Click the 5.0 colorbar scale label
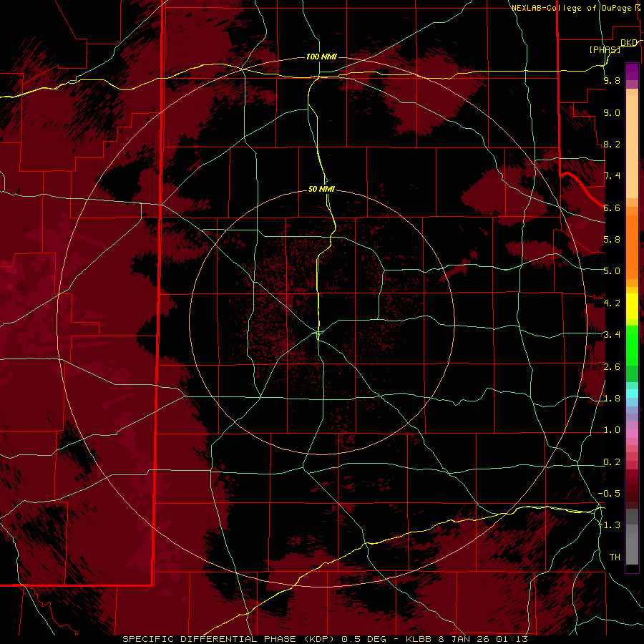Image resolution: width=644 pixels, height=644 pixels. point(612,271)
